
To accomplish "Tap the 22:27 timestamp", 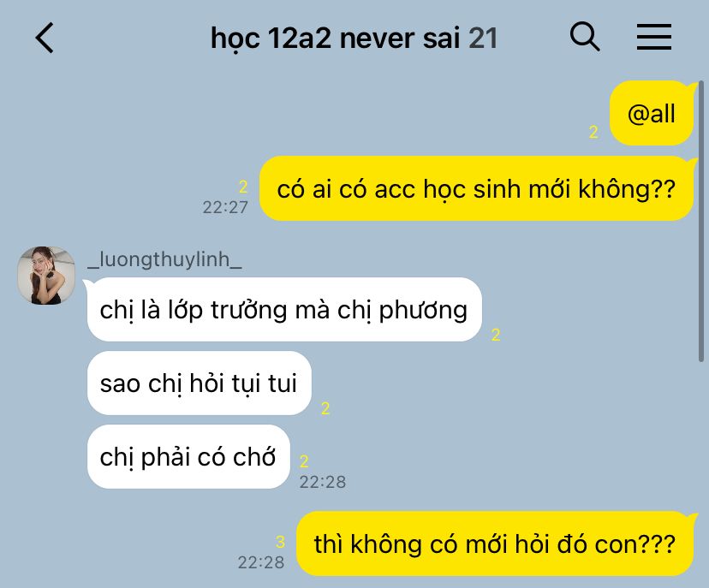I will pos(225,207).
